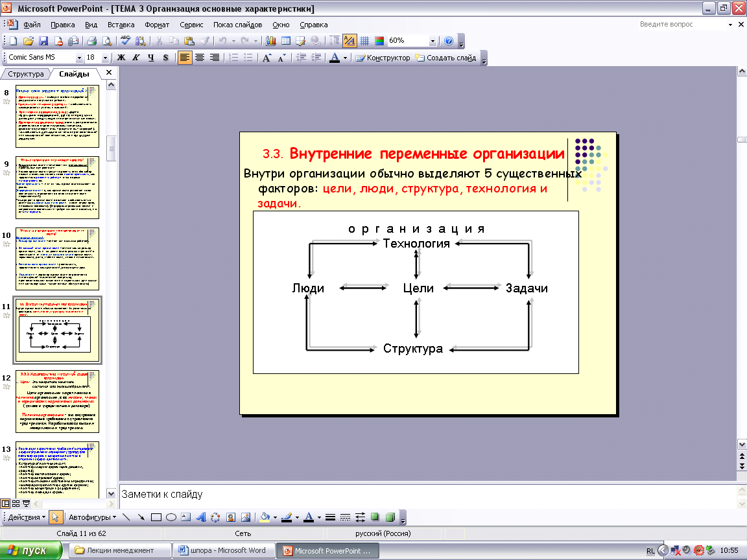Viewport: 747px width, 560px height.
Task: Open the PowerPoint Help icon
Action: click(x=448, y=41)
